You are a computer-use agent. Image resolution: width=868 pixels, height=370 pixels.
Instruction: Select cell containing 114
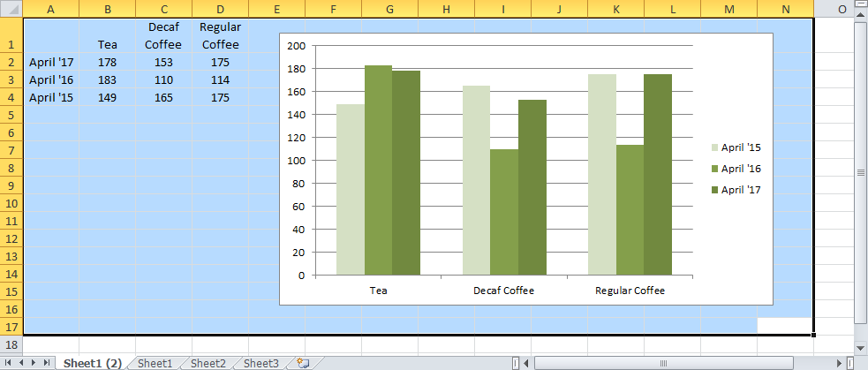pos(221,79)
